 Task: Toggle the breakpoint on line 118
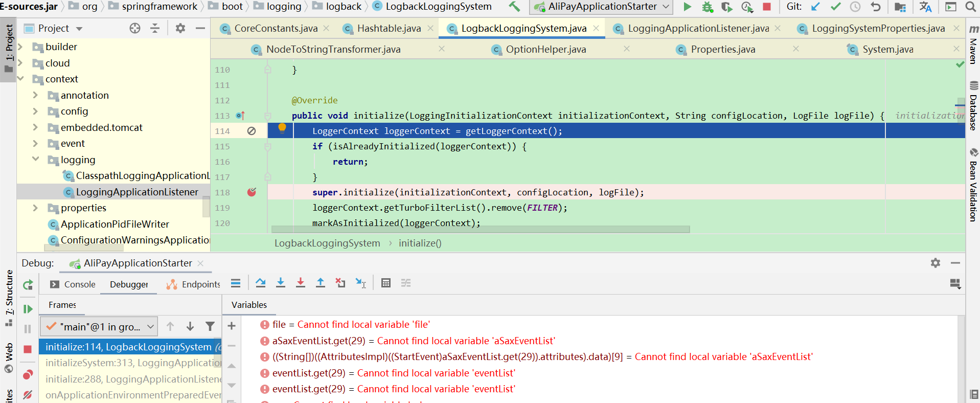tap(252, 192)
